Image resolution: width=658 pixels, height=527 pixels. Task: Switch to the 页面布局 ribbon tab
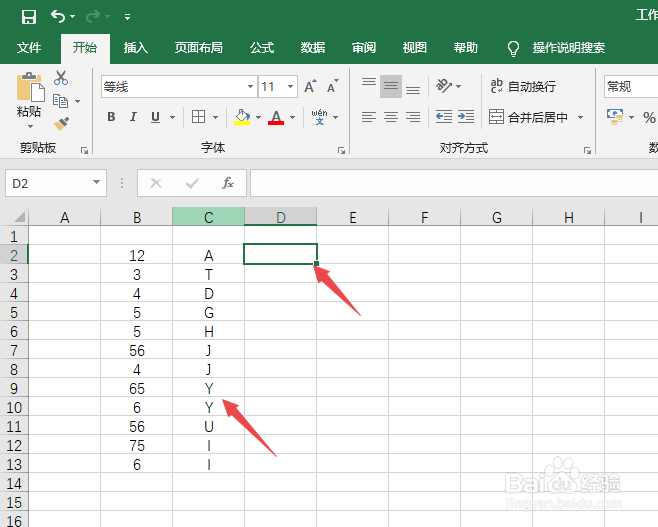(198, 48)
